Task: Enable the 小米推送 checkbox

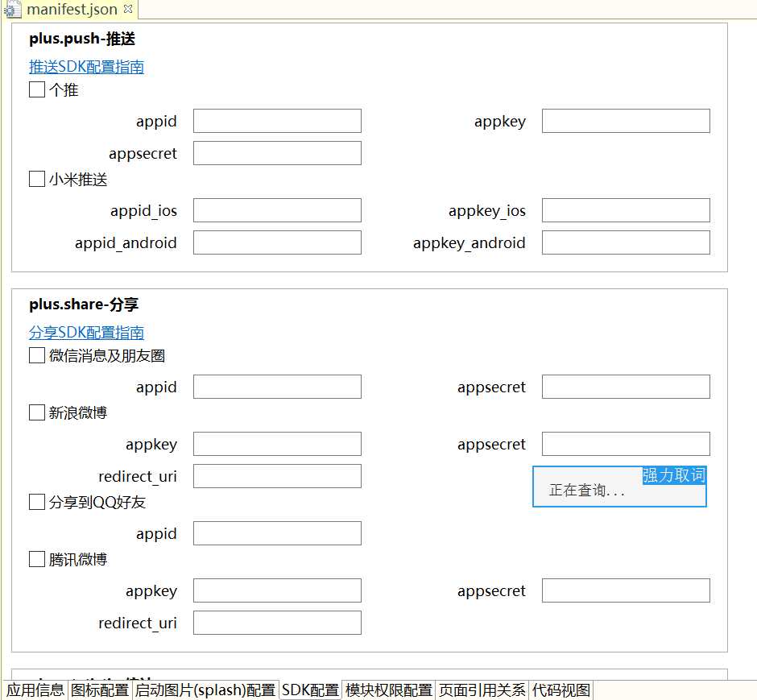Action: pyautogui.click(x=37, y=179)
